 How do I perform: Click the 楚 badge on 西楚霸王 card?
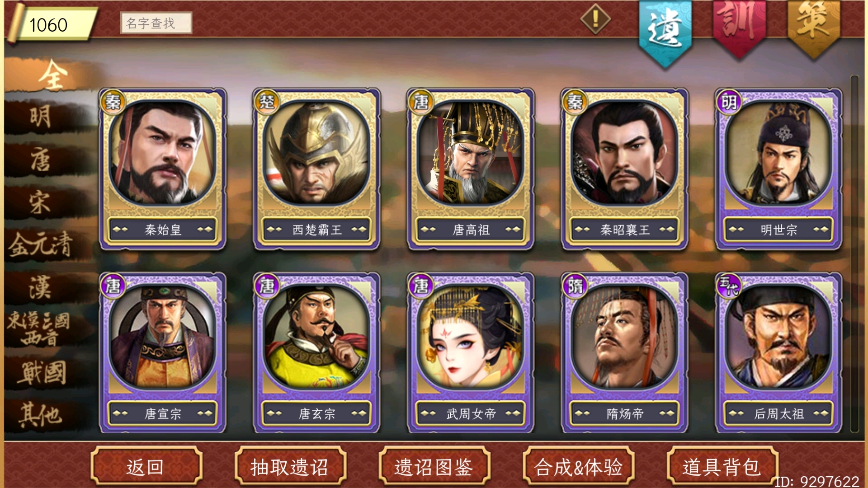[267, 102]
